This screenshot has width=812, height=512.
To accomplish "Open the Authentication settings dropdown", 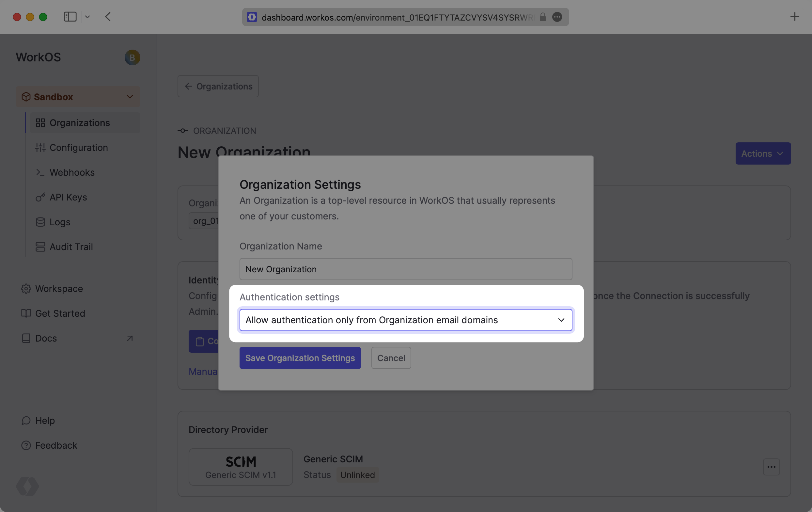I will (406, 320).
